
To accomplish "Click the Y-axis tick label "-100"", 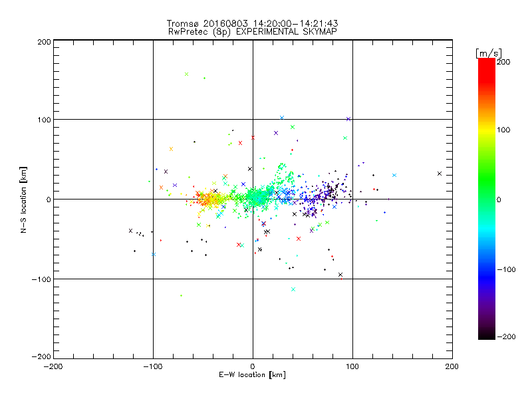I will point(41,279).
